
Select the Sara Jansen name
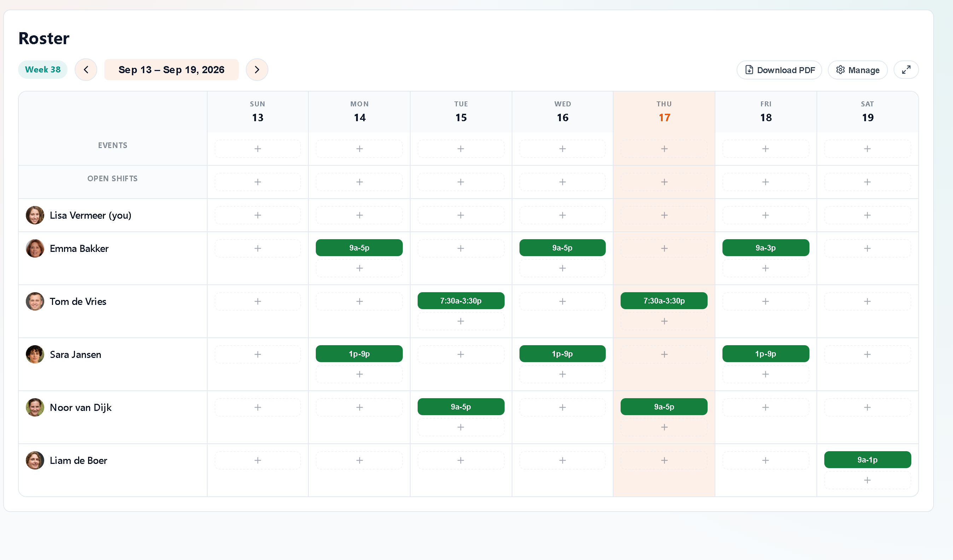click(76, 354)
